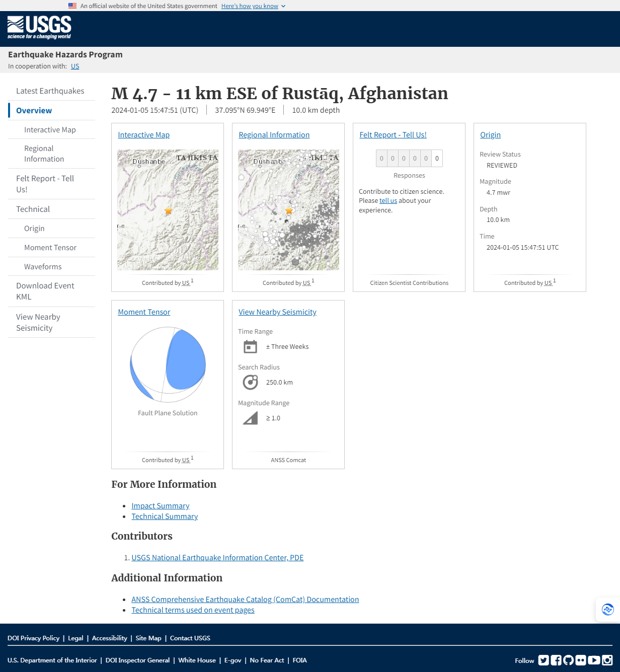The height and width of the screenshot is (672, 620).
Task: Open the Technical Summary link
Action: [x=165, y=516]
